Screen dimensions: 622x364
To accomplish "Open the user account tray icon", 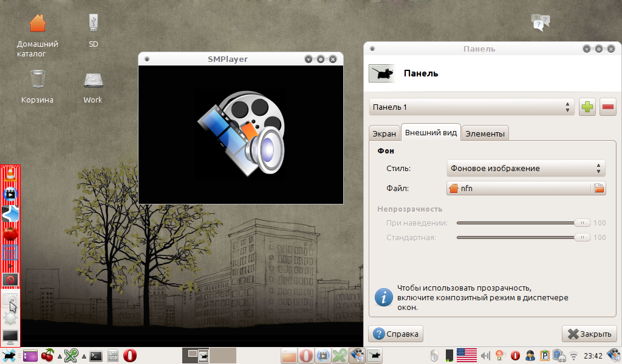I will pos(530,356).
